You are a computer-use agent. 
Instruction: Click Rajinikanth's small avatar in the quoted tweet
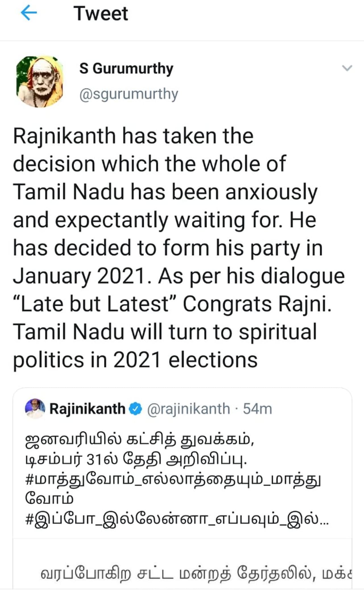(x=35, y=408)
